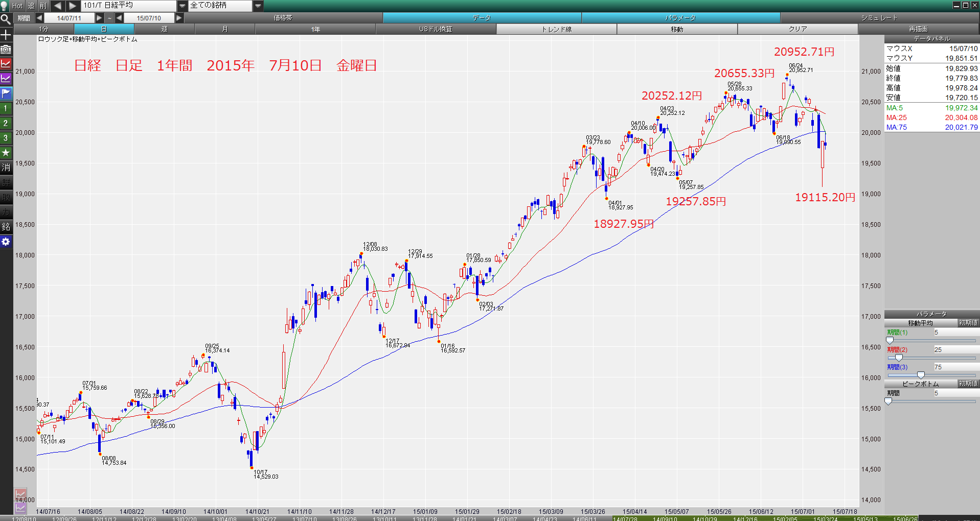
Task: Reset ピークボトム with 初期値 button
Action: (x=968, y=384)
